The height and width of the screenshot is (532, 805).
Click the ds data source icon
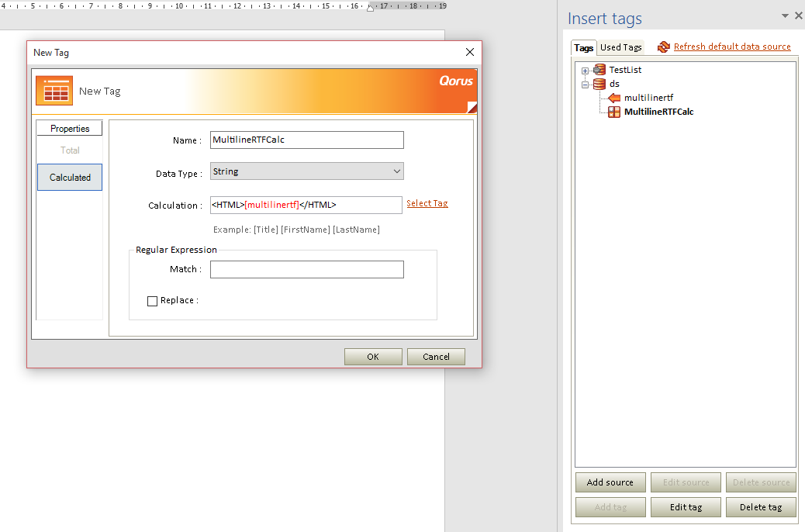coord(599,84)
